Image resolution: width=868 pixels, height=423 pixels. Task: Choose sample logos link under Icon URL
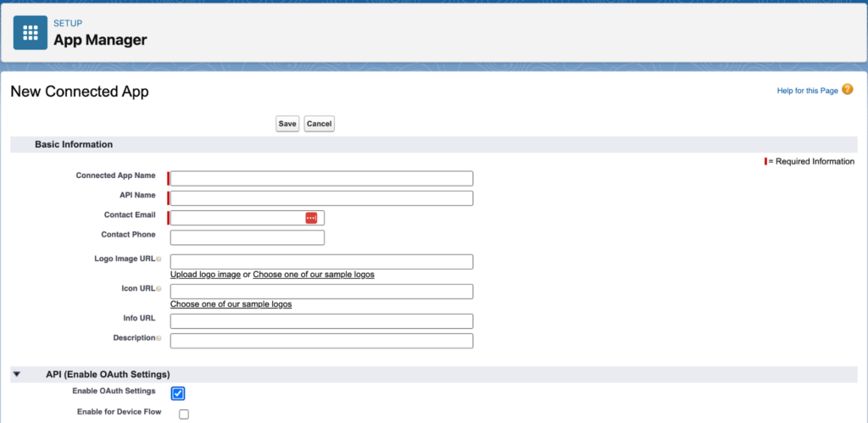[231, 304]
